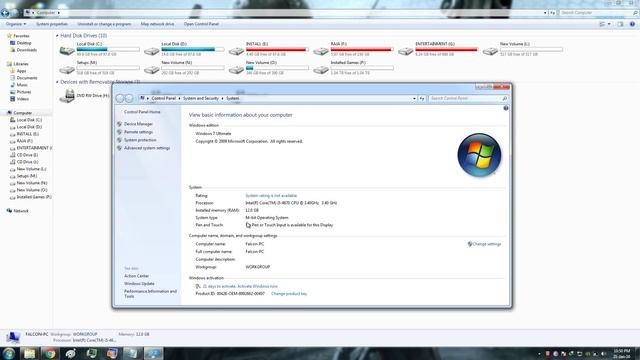The image size is (640, 360).
Task: Click the Search Control Panel input field
Action: click(464, 98)
